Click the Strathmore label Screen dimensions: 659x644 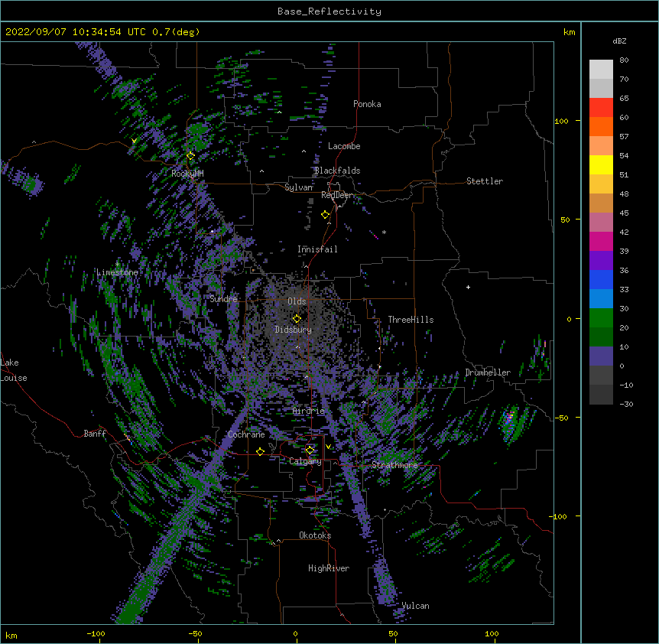tap(394, 465)
